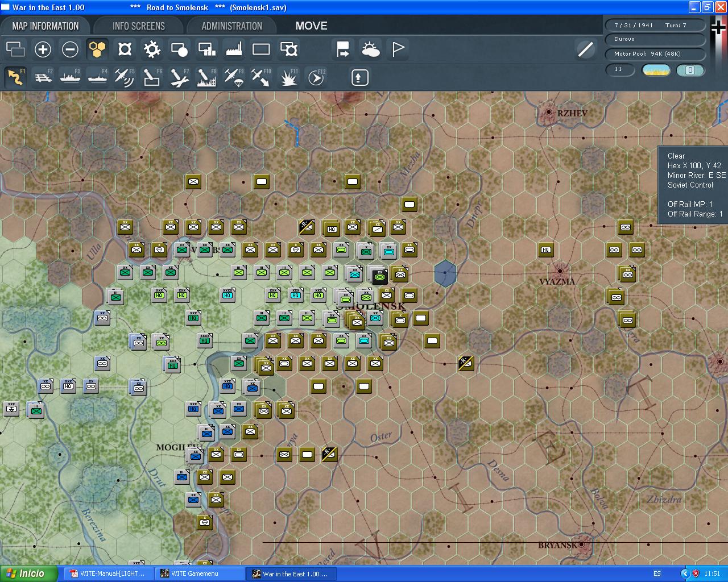Select Air Recon mode (F5)

125,77
